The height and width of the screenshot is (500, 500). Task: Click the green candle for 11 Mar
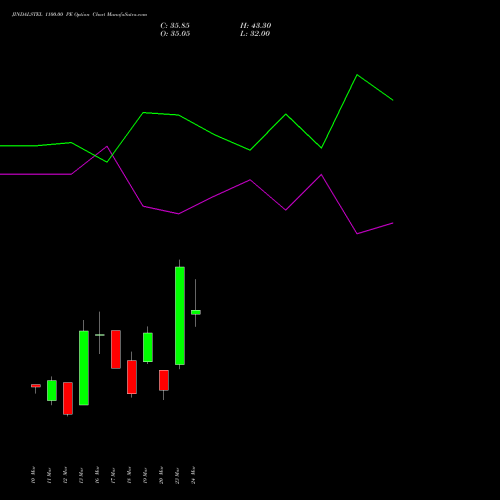point(52,390)
